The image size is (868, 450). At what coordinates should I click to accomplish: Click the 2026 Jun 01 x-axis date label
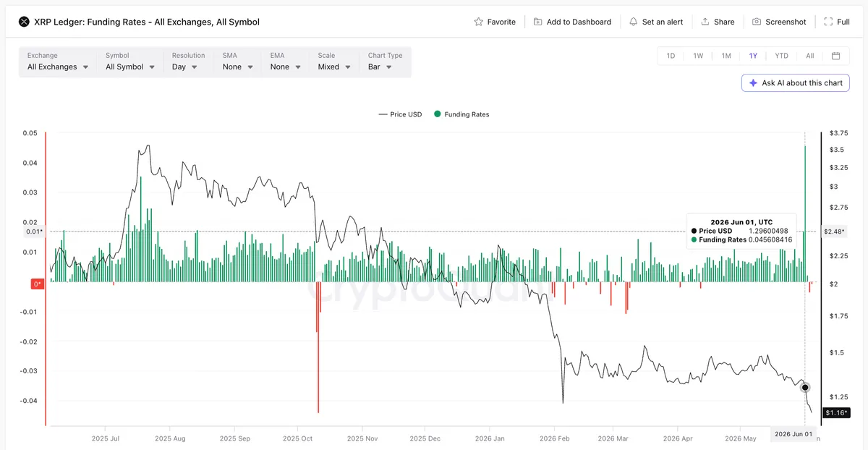tap(792, 434)
